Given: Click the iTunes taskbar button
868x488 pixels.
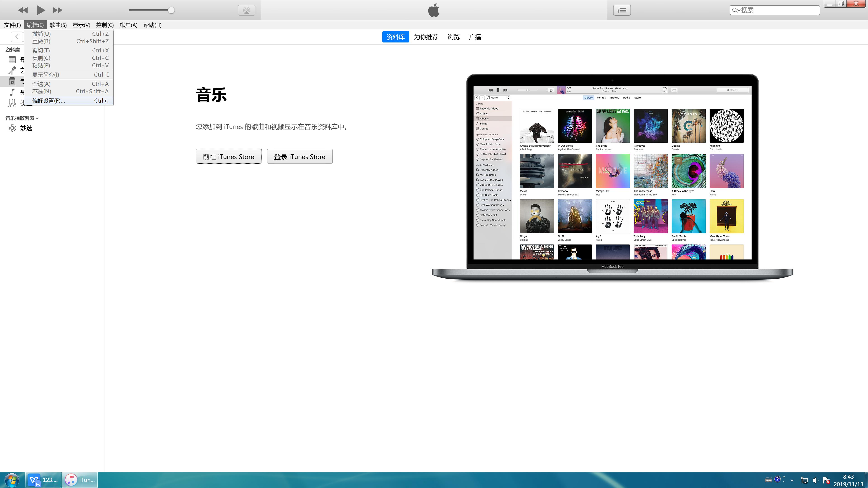Looking at the screenshot, I should 80,480.
